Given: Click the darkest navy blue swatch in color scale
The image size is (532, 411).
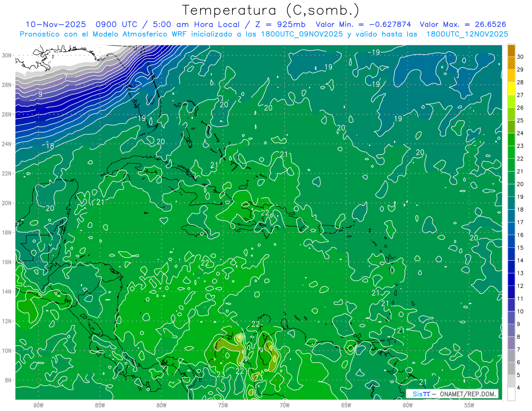Looking at the screenshot, I should 511,292.
